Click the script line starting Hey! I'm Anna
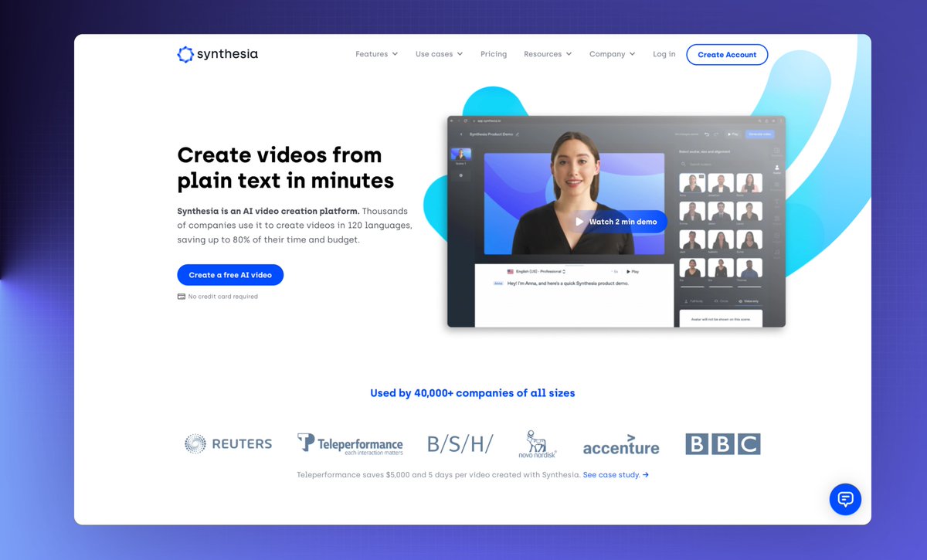The height and width of the screenshot is (560, 927). (568, 283)
